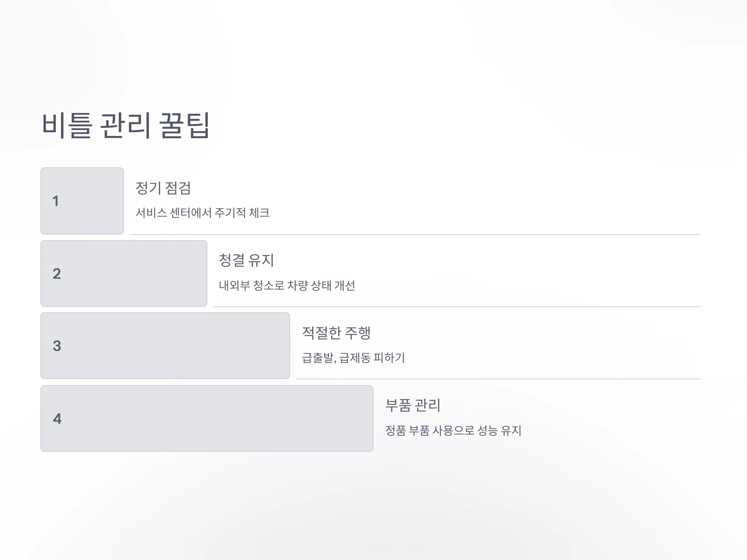Click the divider line under 적절한 주행 row
The image size is (747, 560).
[499, 379]
